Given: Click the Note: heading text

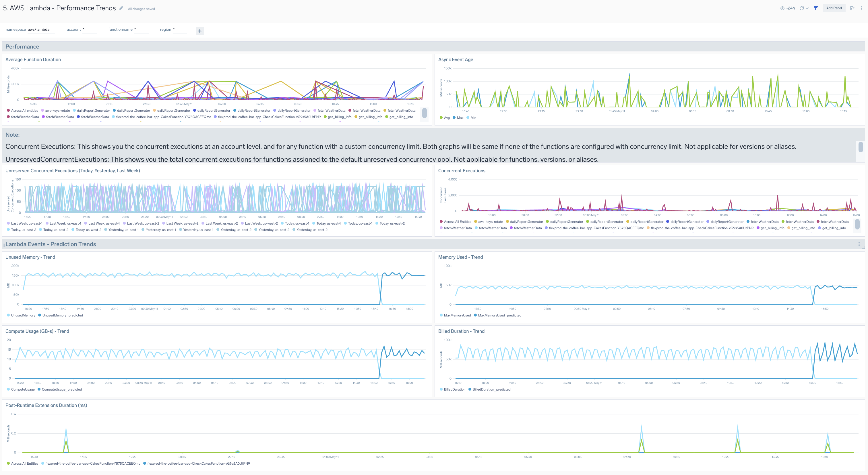Looking at the screenshot, I should (12, 135).
